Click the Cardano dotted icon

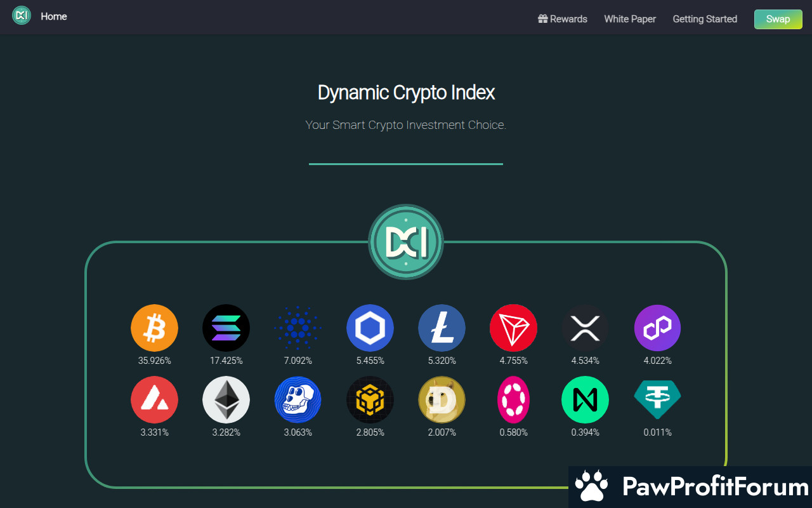(298, 328)
